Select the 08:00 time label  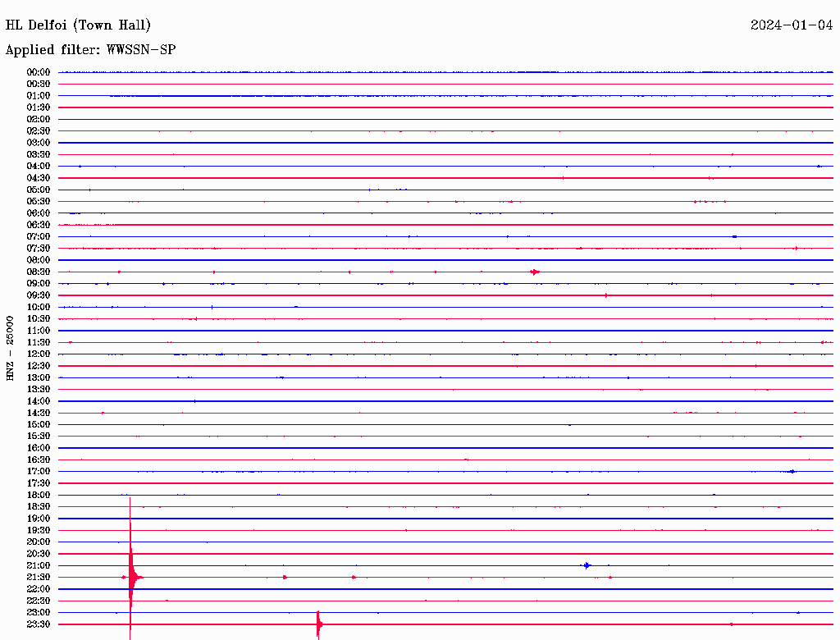pos(39,260)
